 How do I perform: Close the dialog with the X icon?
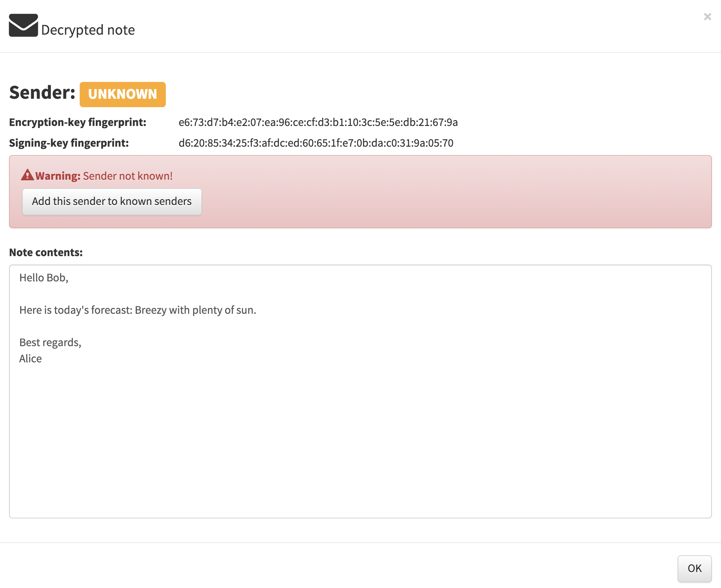[707, 17]
